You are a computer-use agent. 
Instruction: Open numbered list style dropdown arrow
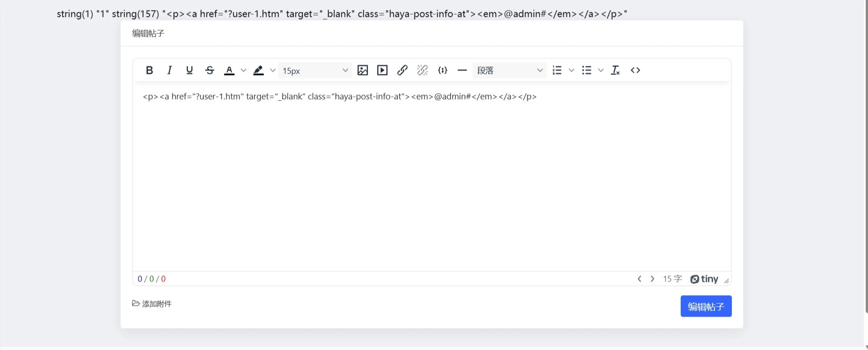(572, 70)
